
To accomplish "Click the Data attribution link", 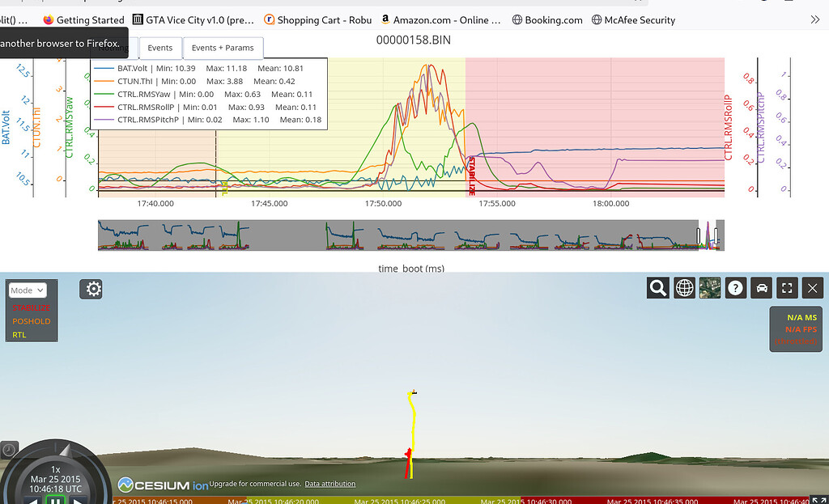I will [329, 483].
